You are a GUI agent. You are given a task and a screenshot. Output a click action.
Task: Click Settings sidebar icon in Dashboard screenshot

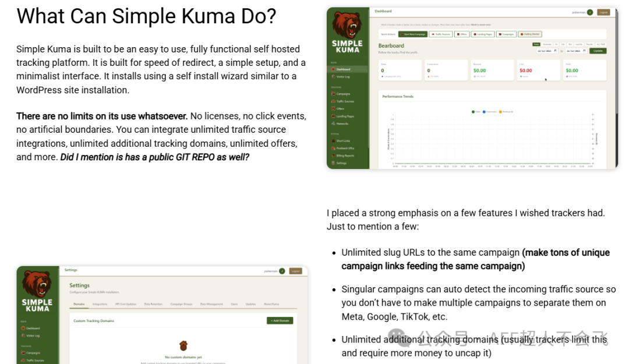click(333, 163)
